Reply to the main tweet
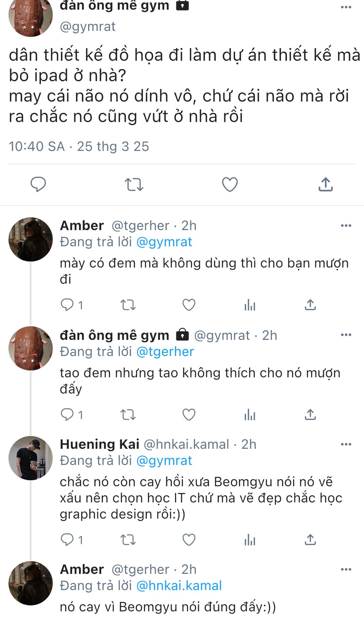364x619 pixels. [x=38, y=184]
